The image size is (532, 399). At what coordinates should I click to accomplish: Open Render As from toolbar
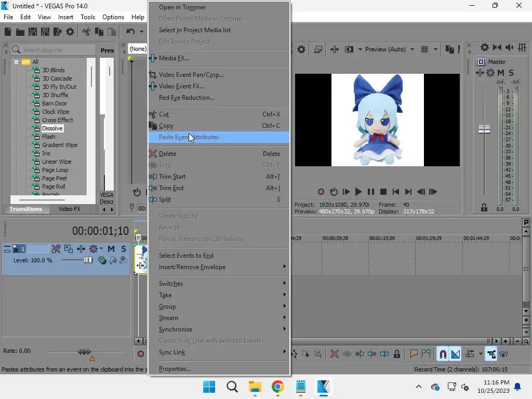57,32
